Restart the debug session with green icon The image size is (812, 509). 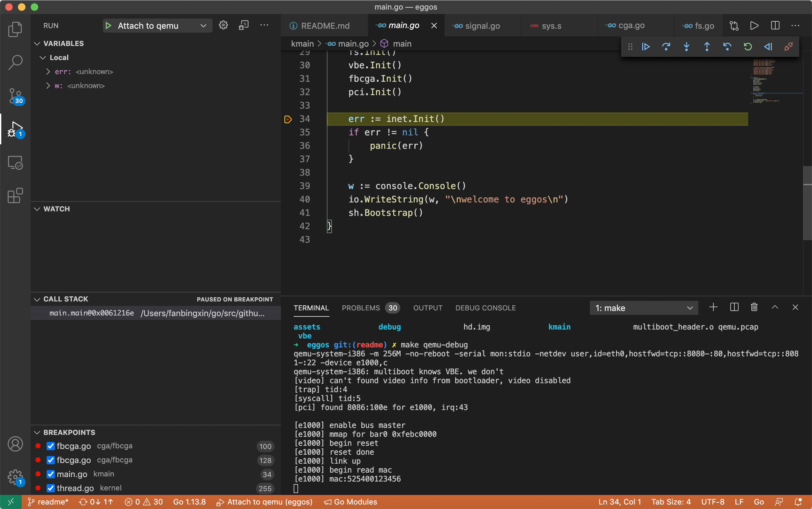tap(748, 46)
